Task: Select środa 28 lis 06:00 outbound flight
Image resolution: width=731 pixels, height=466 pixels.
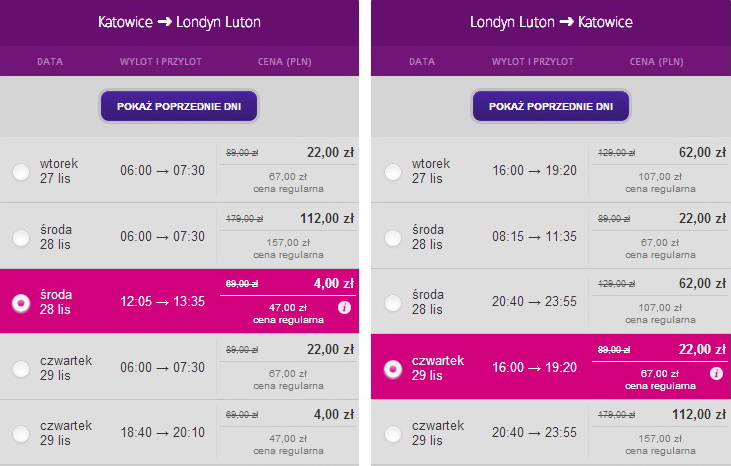Action: 21,238
